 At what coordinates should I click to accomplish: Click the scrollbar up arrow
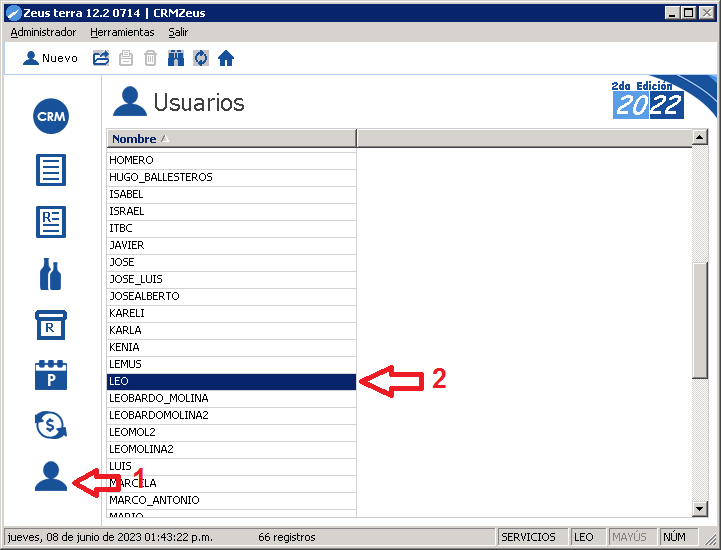pos(700,139)
